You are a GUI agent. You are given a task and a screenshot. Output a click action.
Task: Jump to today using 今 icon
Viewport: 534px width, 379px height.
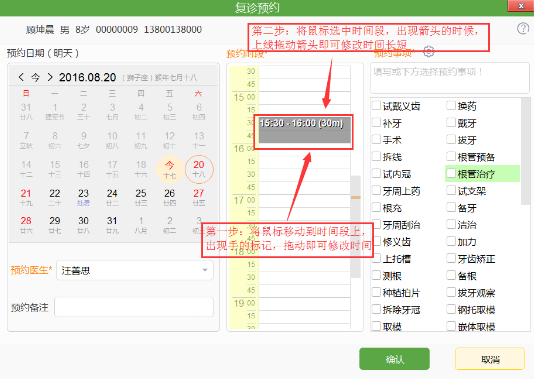point(35,77)
